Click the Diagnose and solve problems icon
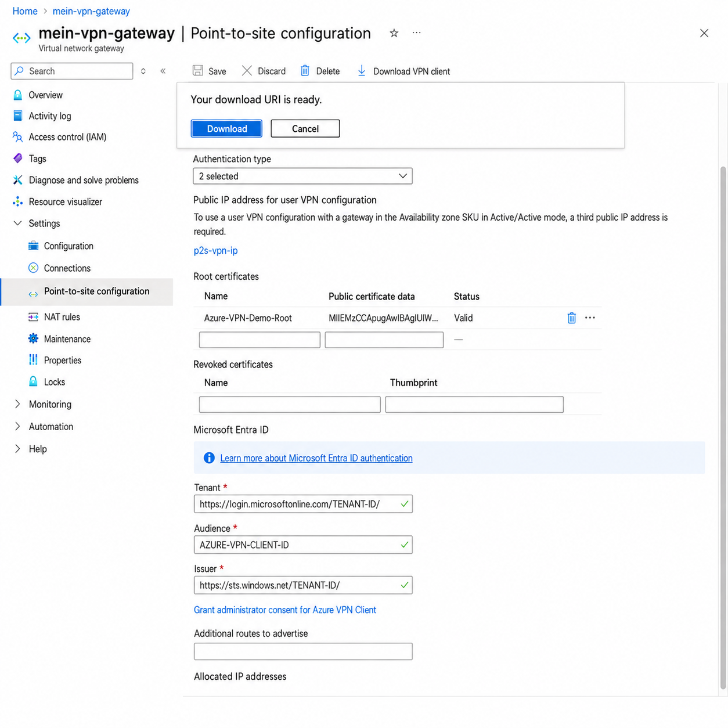The height and width of the screenshot is (728, 728). click(x=18, y=180)
